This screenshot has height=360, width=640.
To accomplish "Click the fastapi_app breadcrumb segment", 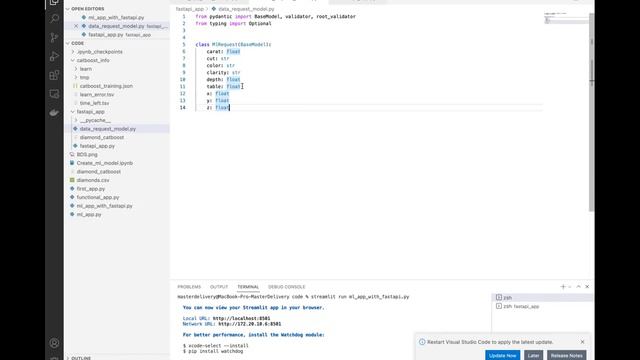I will pos(189,9).
